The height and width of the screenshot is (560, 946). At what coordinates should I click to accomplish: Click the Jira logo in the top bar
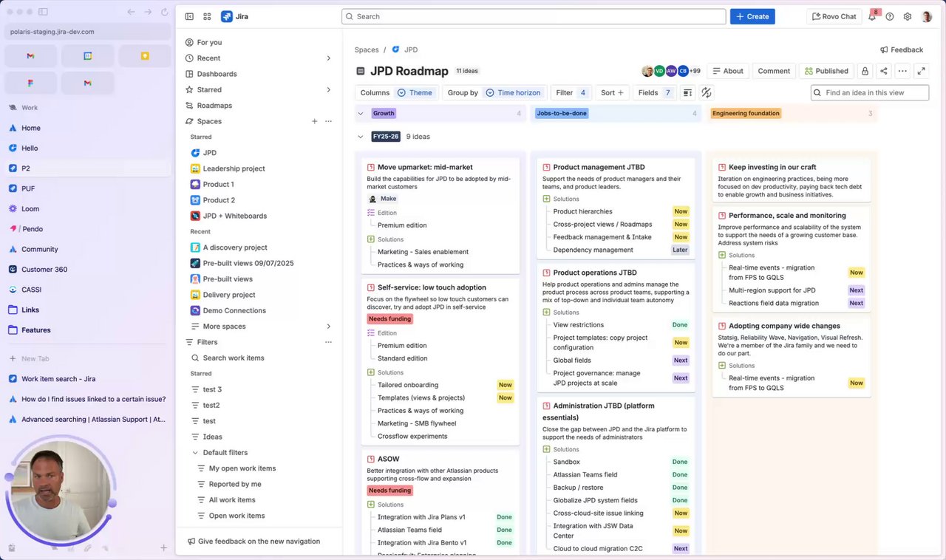click(234, 16)
